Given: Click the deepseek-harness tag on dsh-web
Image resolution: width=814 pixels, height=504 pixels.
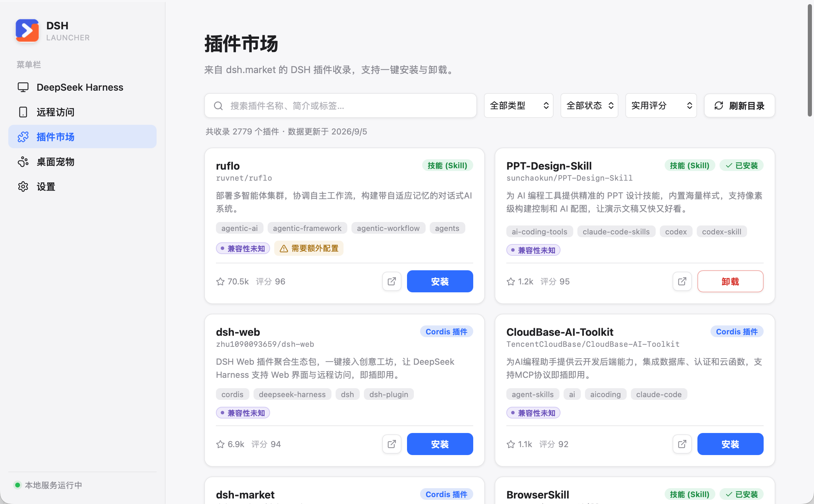Looking at the screenshot, I should pyautogui.click(x=292, y=394).
